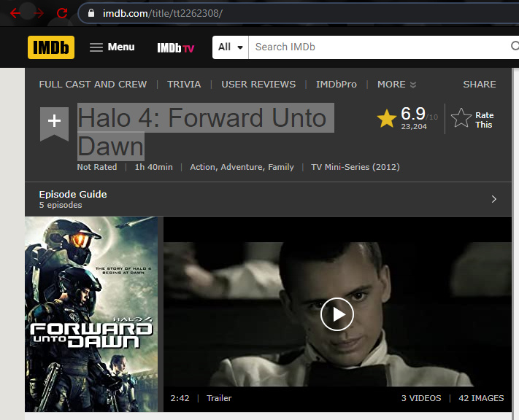The height and width of the screenshot is (420, 519).
Task: View the 3 VIDEOS gallery
Action: (x=421, y=398)
